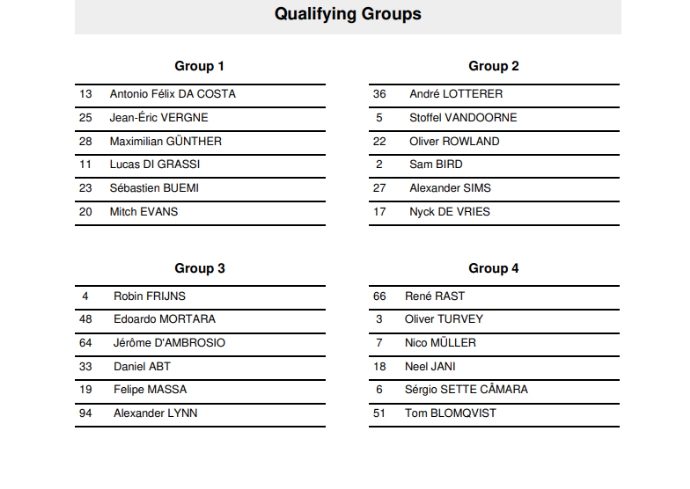Select Tom BLOMQVIST name

(x=450, y=413)
